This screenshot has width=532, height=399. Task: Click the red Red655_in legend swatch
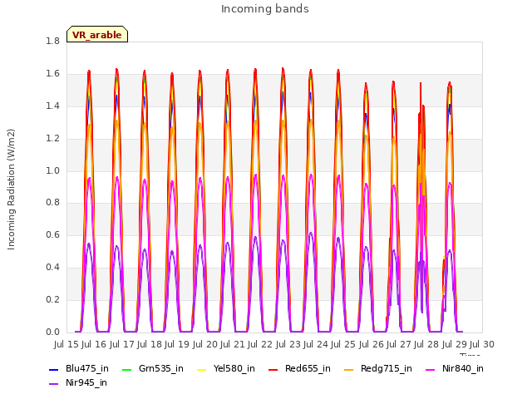(x=273, y=369)
